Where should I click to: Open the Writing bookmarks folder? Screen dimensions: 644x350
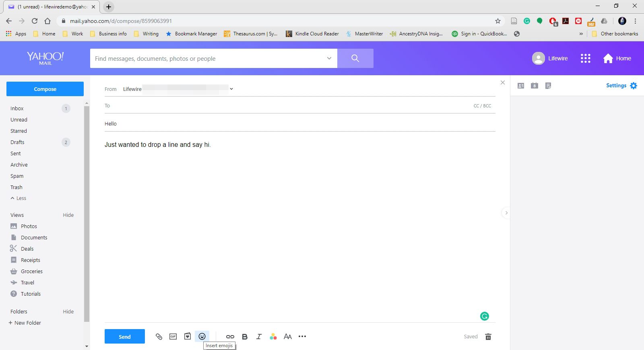coord(146,34)
